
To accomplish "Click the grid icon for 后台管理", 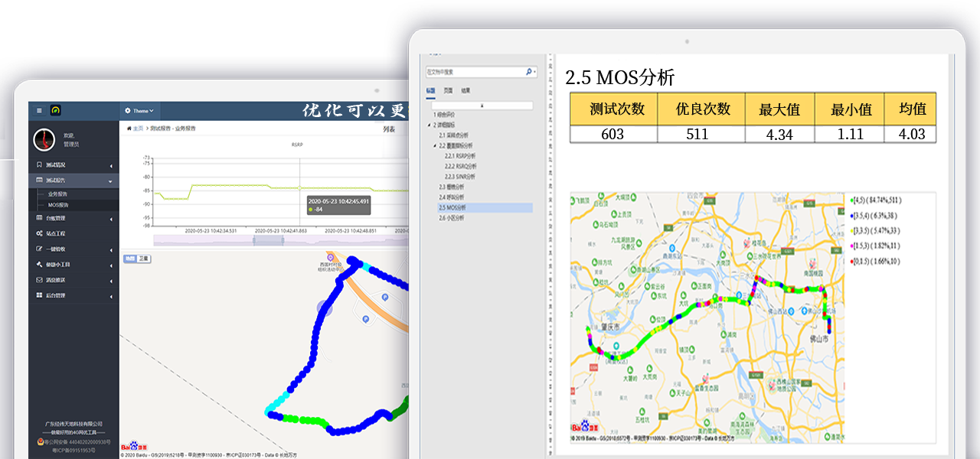I will pos(39,295).
